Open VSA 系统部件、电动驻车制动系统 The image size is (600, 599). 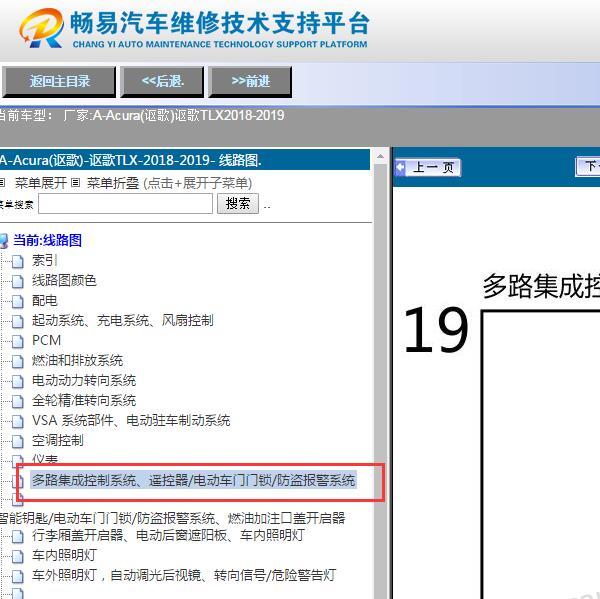[x=131, y=420]
